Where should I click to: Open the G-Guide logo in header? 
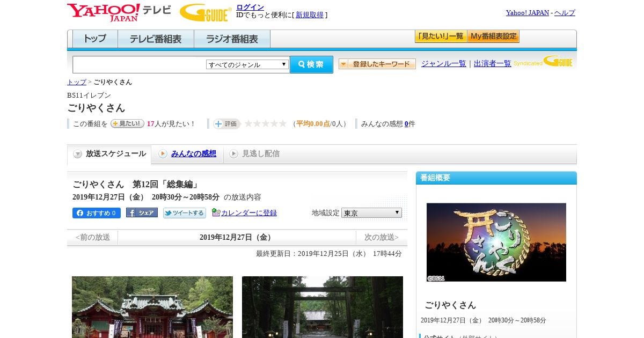coord(206,13)
